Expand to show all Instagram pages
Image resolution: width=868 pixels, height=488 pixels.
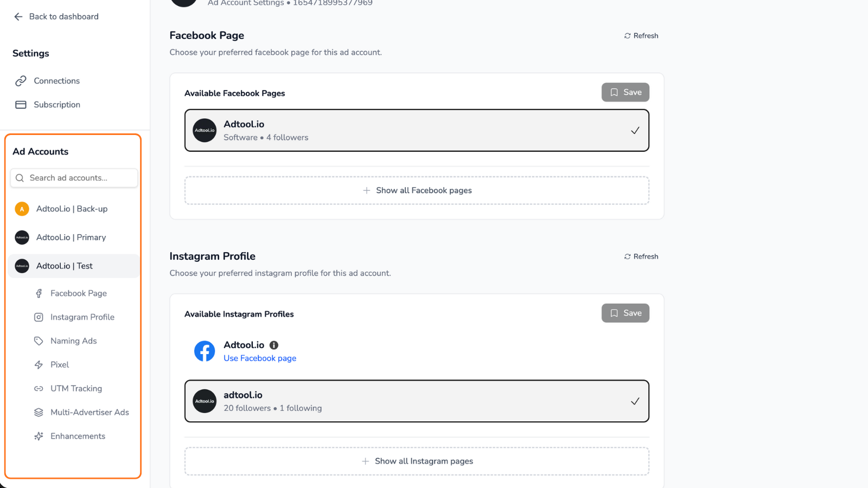[417, 461]
